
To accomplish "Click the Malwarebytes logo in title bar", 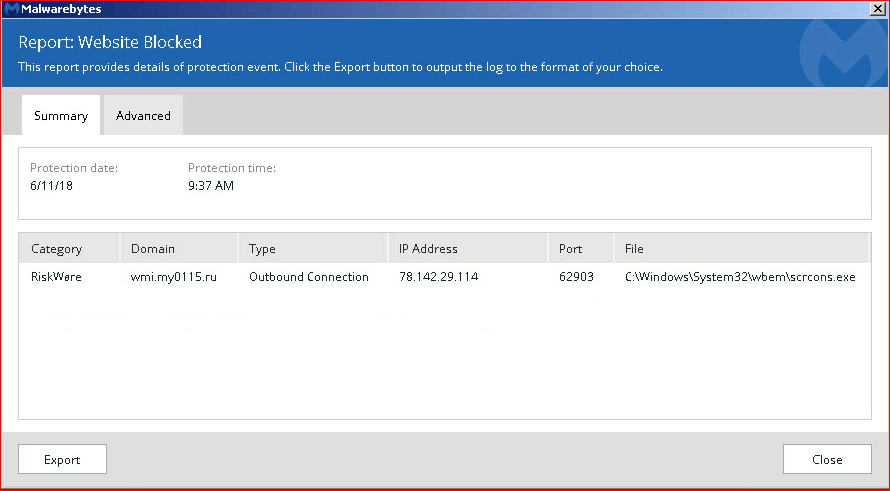I will point(12,9).
